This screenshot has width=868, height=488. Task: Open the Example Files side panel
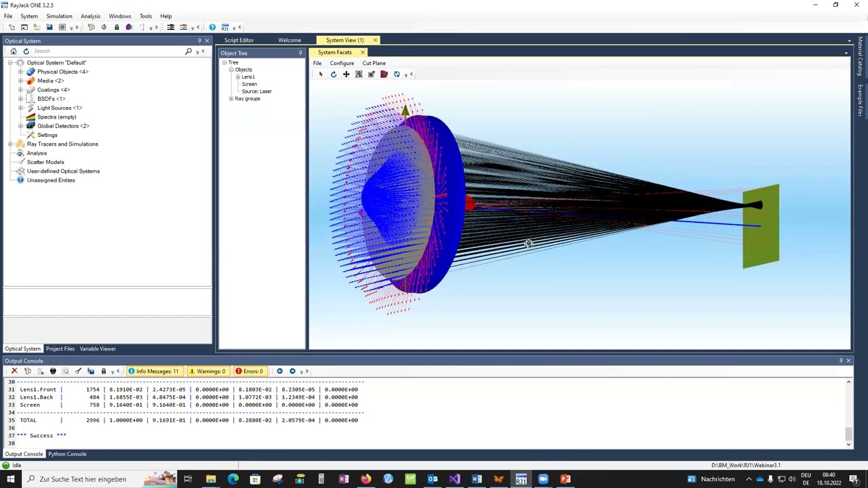(x=860, y=100)
